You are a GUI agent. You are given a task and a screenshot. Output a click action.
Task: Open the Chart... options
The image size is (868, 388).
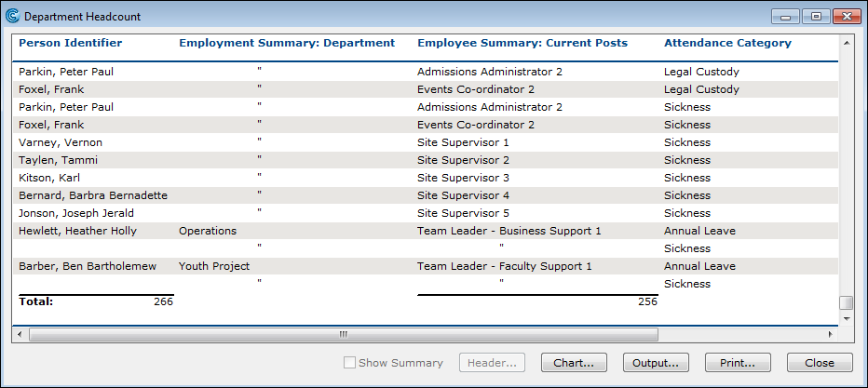(x=575, y=363)
